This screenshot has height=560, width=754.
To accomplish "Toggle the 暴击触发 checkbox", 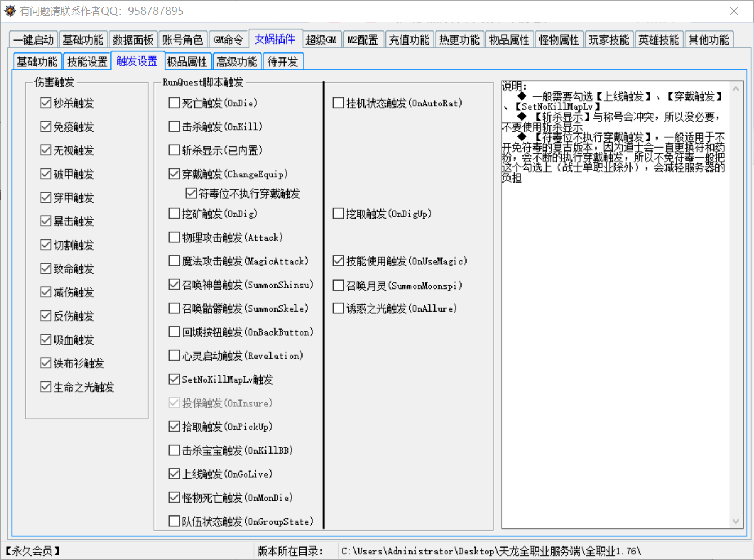I will click(67, 221).
